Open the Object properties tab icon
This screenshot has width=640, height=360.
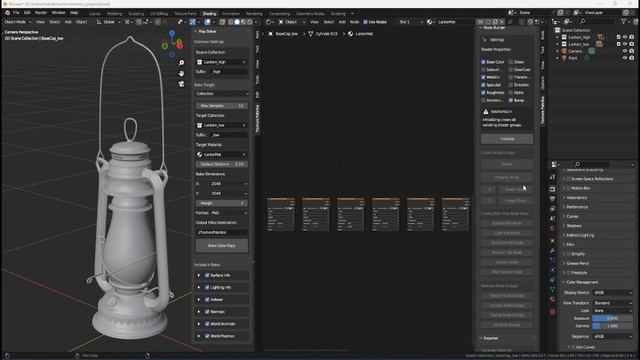coord(553,241)
